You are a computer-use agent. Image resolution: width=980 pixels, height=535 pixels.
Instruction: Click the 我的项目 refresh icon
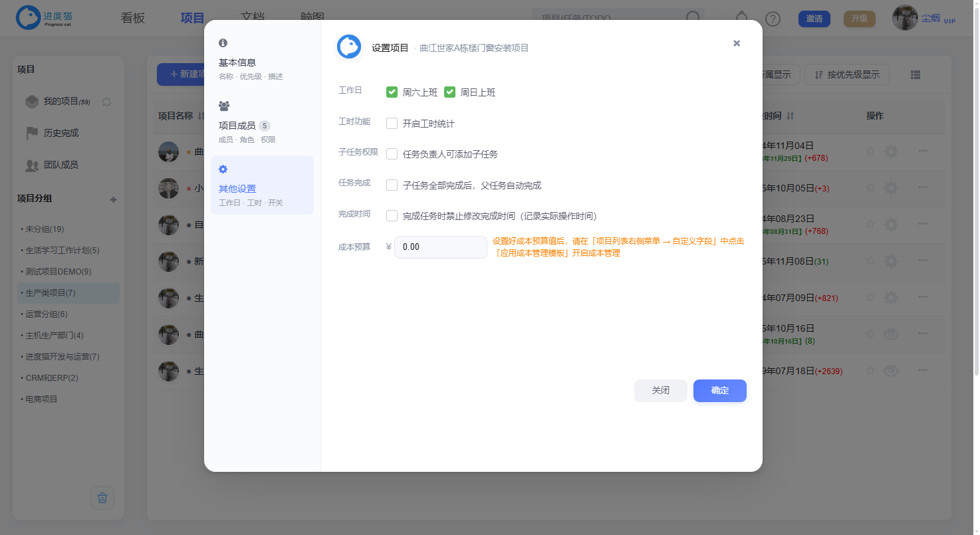pos(106,102)
